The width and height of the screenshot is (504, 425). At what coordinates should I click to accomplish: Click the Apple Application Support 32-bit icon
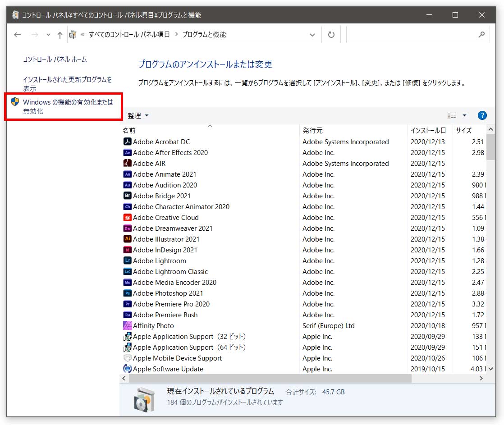127,336
